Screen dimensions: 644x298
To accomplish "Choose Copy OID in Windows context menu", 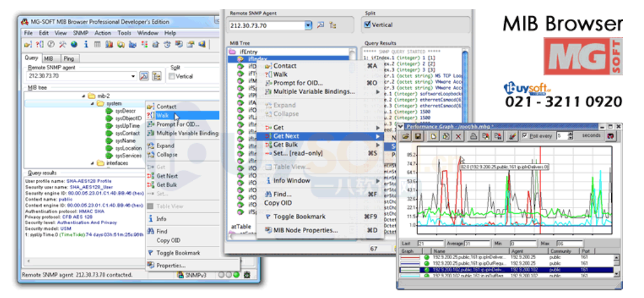I will click(x=183, y=240).
